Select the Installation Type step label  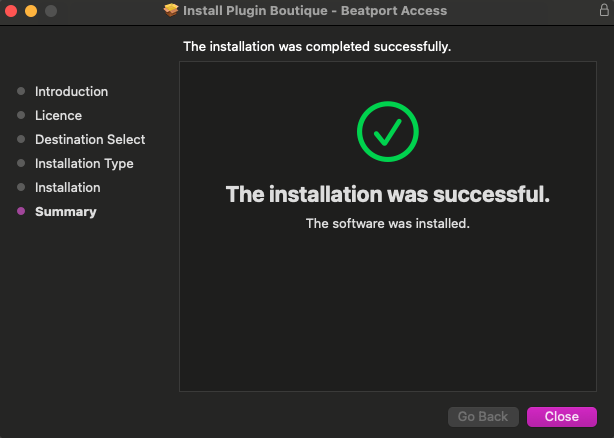84,163
